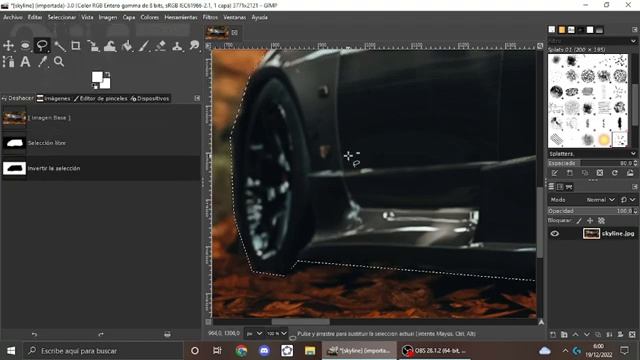Switch to the Dispositivos tab

click(150, 98)
